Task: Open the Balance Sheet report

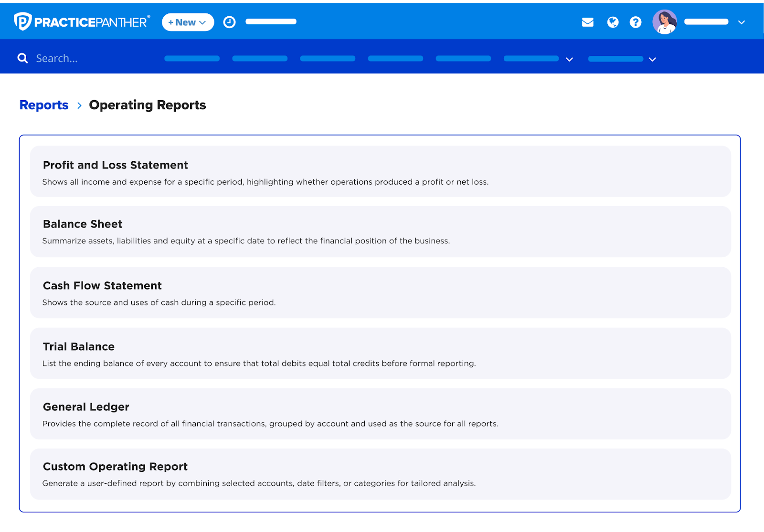Action: click(83, 224)
